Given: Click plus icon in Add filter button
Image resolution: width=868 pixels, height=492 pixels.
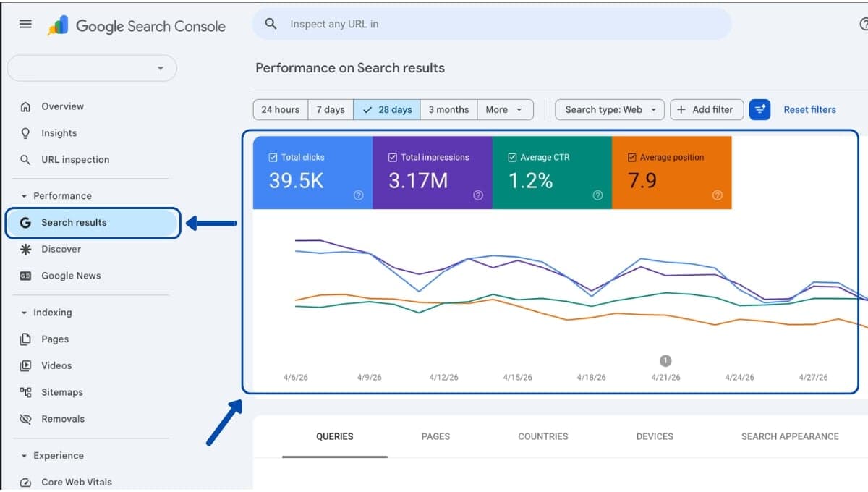Looking at the screenshot, I should tap(681, 110).
